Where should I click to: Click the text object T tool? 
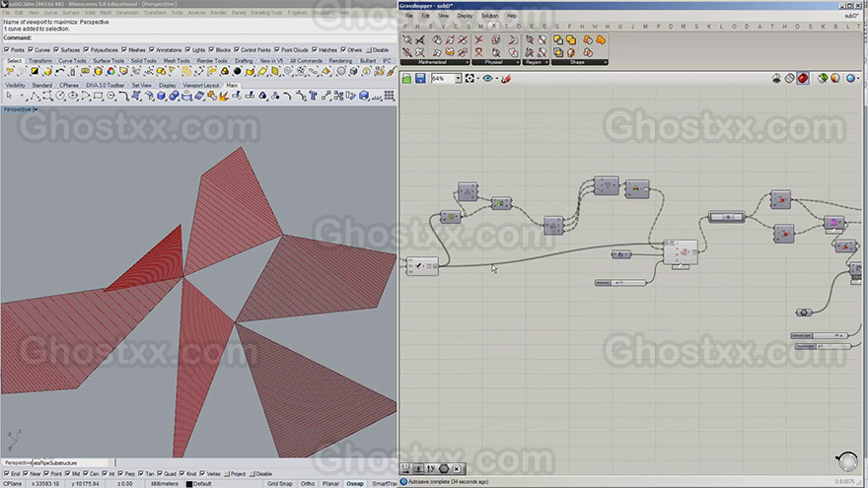314,97
